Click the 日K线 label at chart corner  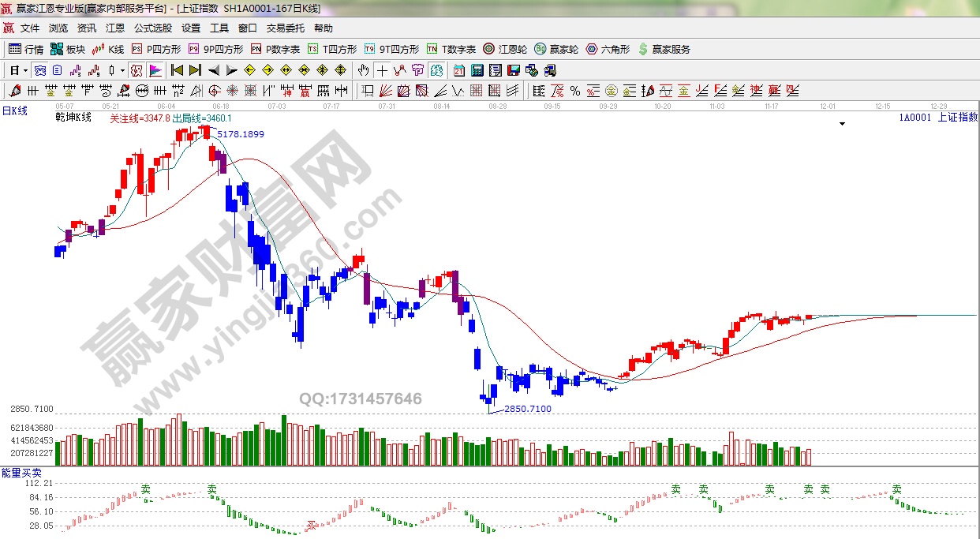[x=14, y=111]
